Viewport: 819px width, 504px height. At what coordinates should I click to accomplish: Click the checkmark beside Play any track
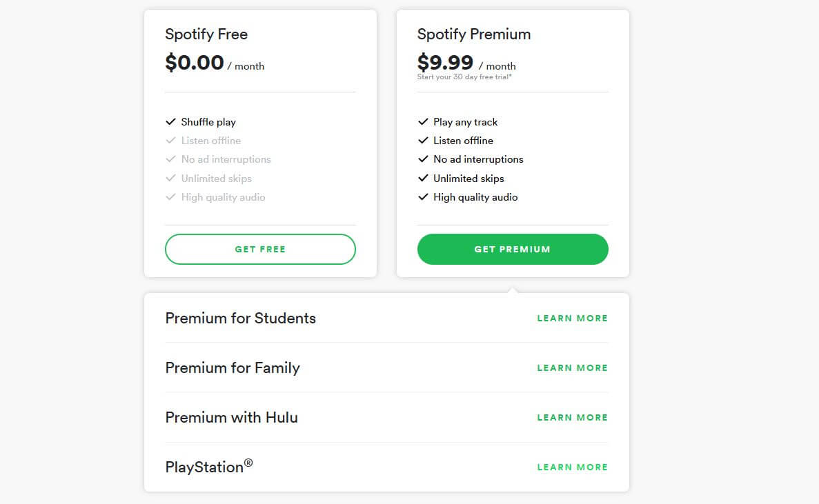[x=423, y=121]
